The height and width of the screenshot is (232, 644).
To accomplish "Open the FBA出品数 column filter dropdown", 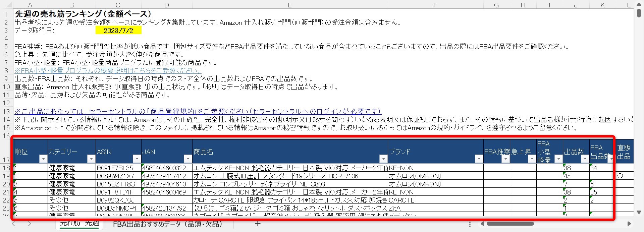I will point(611,159).
